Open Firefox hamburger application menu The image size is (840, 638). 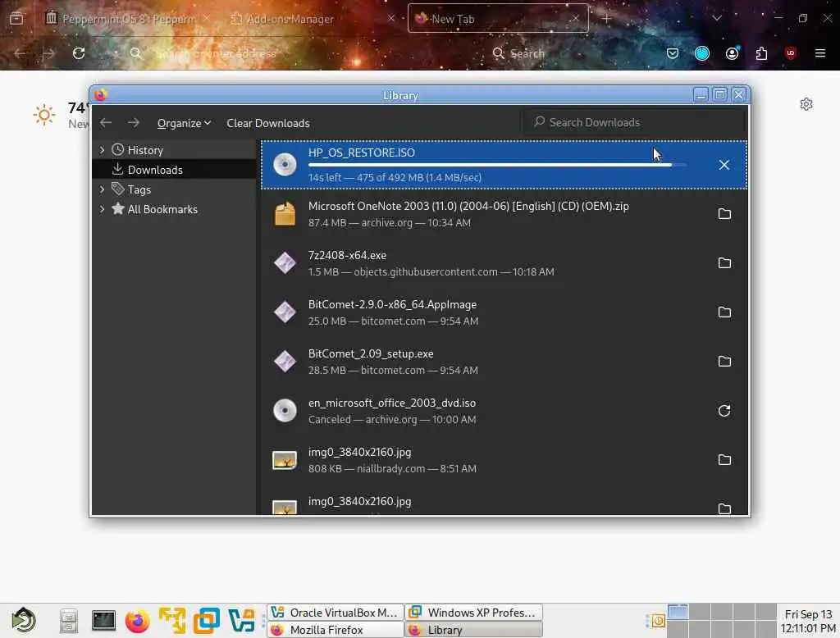(x=819, y=53)
